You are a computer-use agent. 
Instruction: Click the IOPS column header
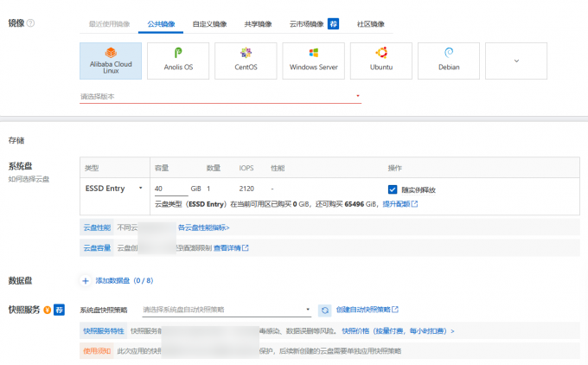[x=246, y=168]
